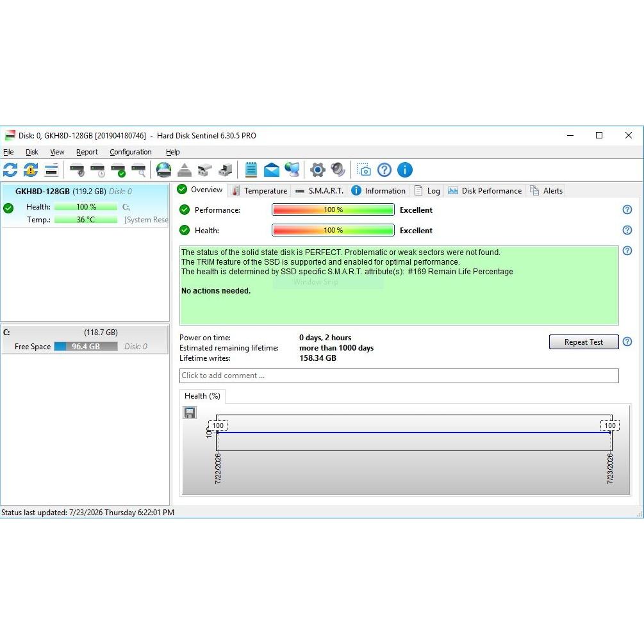
Task: Click the '0 days, 2 hours' value
Action: 325,338
